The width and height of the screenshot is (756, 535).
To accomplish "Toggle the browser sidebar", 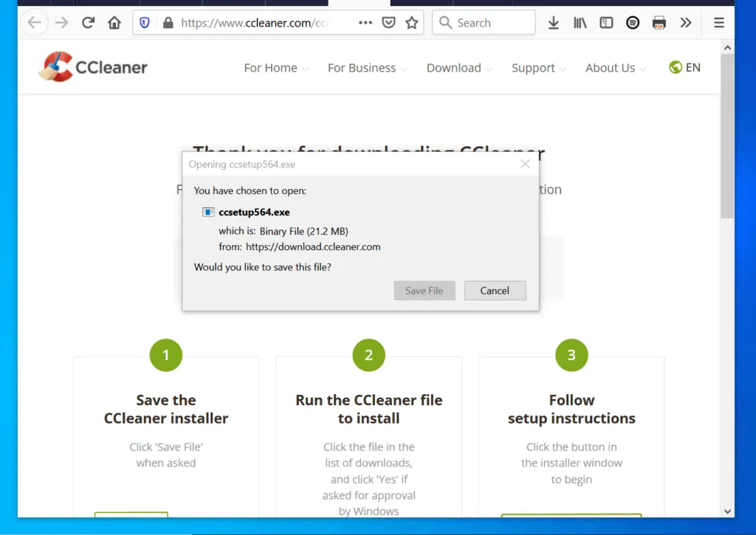I will click(x=605, y=22).
